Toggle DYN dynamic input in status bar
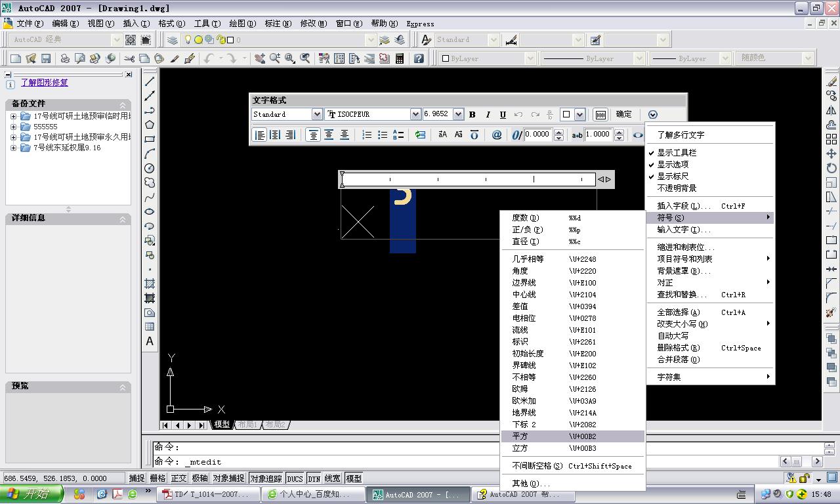Viewport: 840px width, 504px height. (314, 478)
